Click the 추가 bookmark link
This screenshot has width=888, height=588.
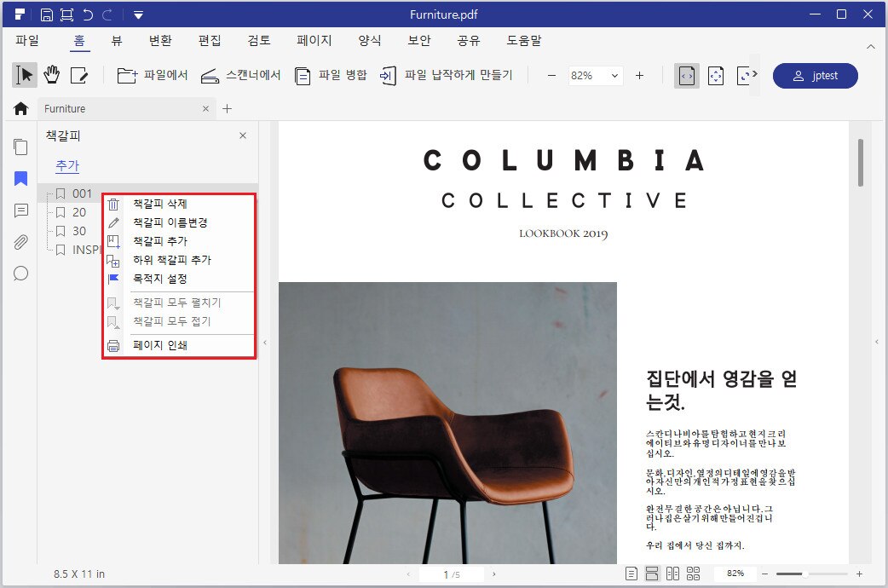67,165
